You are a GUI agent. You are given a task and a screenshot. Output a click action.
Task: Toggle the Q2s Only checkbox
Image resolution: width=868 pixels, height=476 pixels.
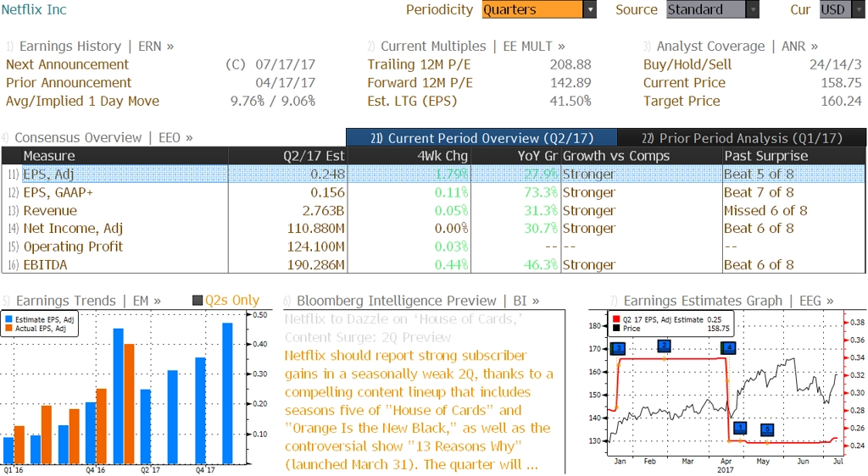coord(198,300)
